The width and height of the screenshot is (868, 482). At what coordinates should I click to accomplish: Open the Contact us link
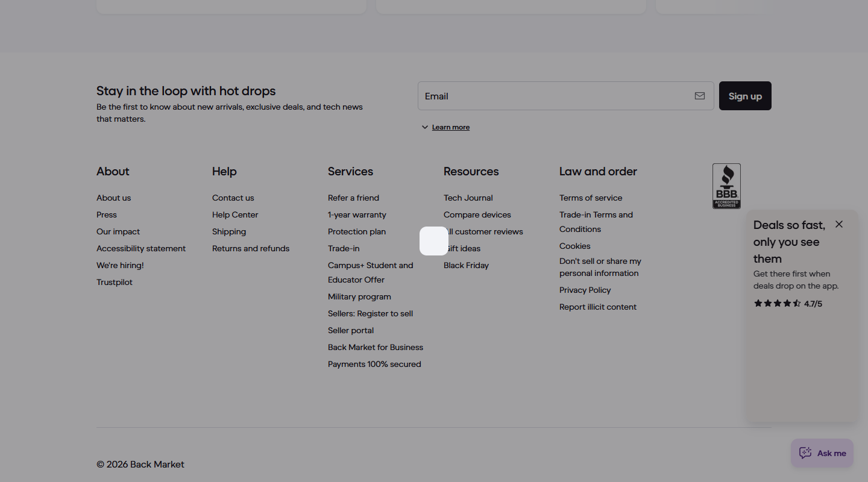click(233, 198)
